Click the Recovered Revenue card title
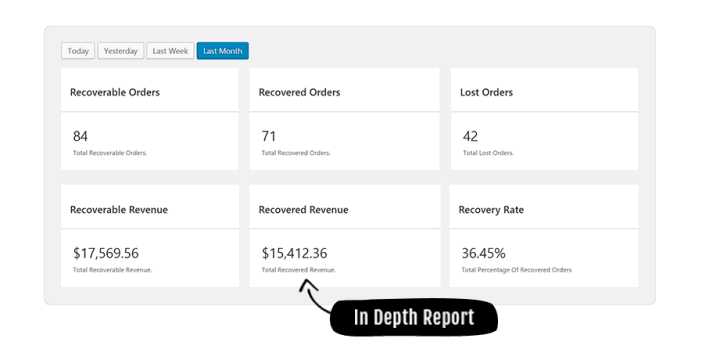The height and width of the screenshot is (360, 720). [x=304, y=210]
